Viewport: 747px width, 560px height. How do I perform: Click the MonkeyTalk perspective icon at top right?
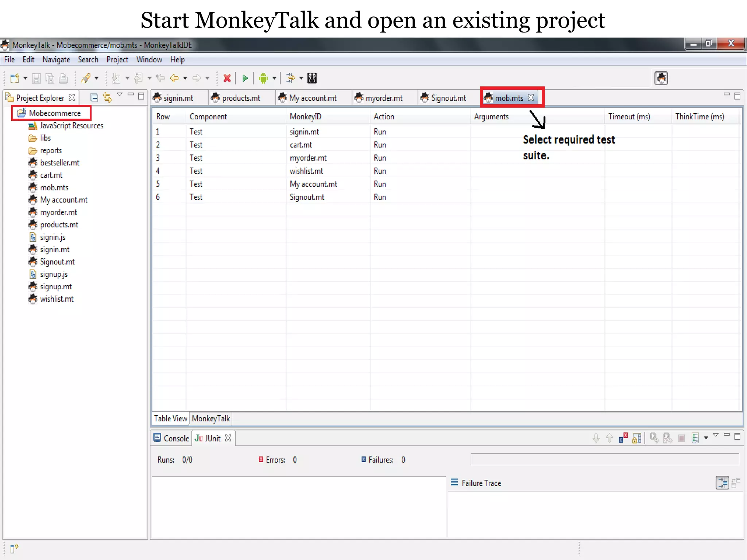pos(661,78)
